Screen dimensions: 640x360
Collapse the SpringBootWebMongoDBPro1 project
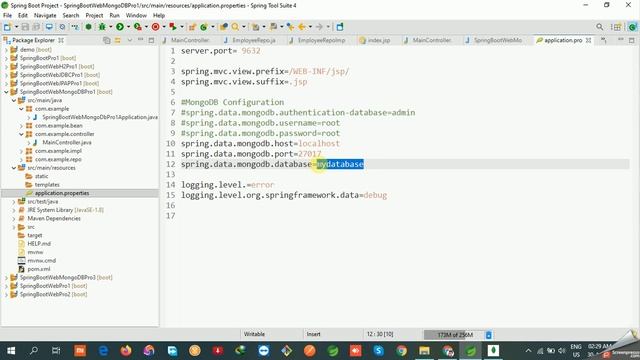pyautogui.click(x=6, y=92)
